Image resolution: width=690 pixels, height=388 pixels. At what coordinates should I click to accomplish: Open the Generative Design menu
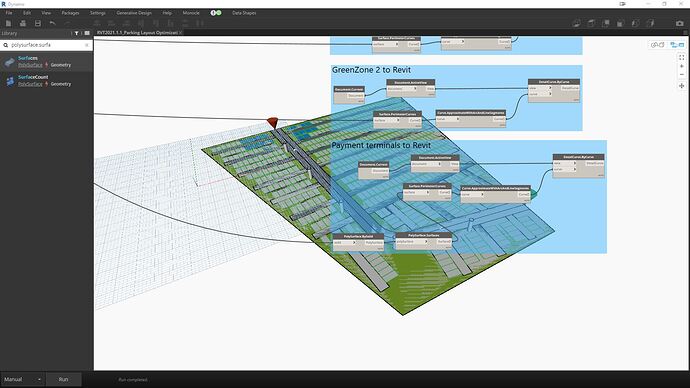(x=134, y=13)
